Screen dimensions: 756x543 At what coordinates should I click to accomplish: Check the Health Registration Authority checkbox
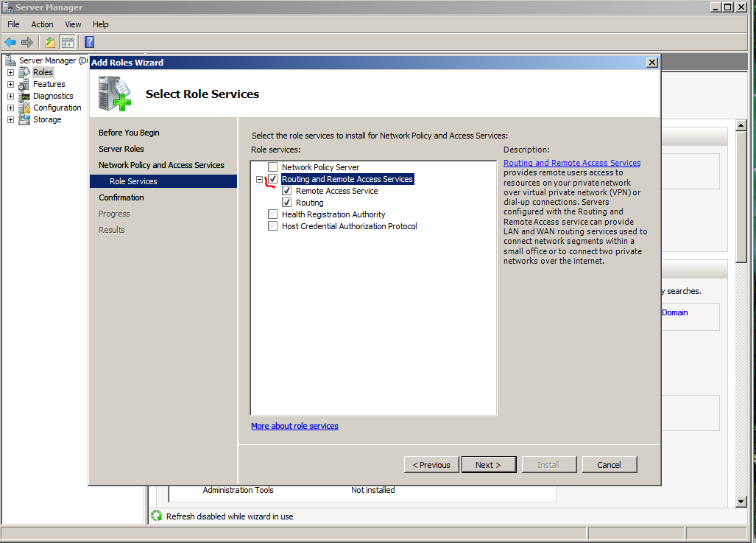click(273, 214)
